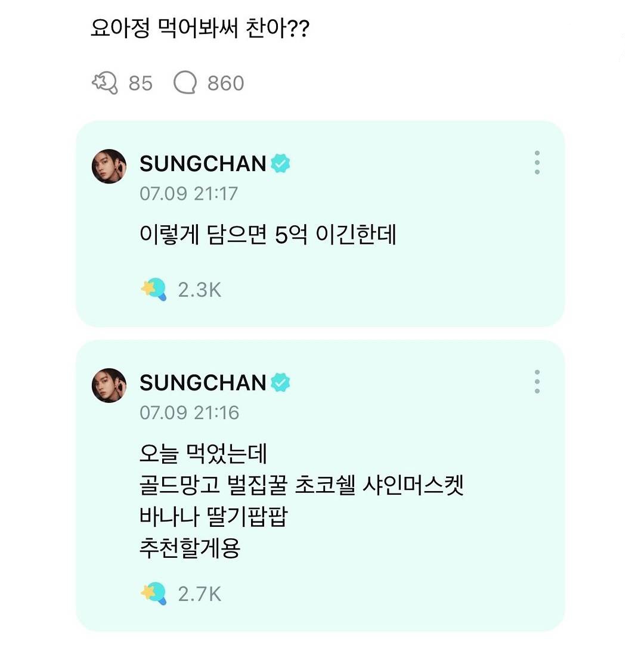Click the cheer icon next to 85
Screen dimensions: 644x658
[106, 83]
